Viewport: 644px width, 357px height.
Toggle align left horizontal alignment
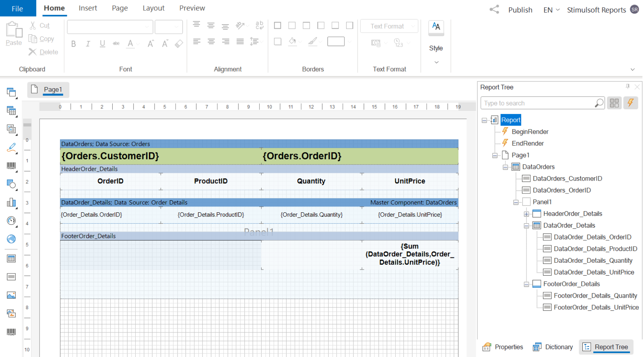pyautogui.click(x=196, y=42)
